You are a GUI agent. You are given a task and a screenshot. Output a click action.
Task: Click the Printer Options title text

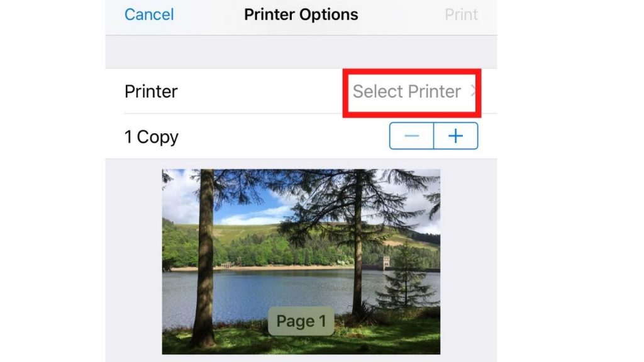click(x=301, y=14)
